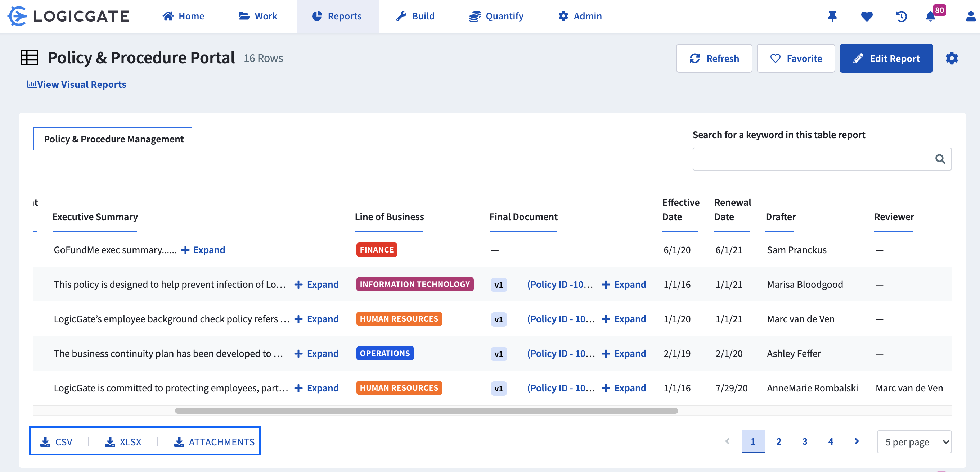Click the Edit Report button
980x472 pixels.
pos(886,58)
